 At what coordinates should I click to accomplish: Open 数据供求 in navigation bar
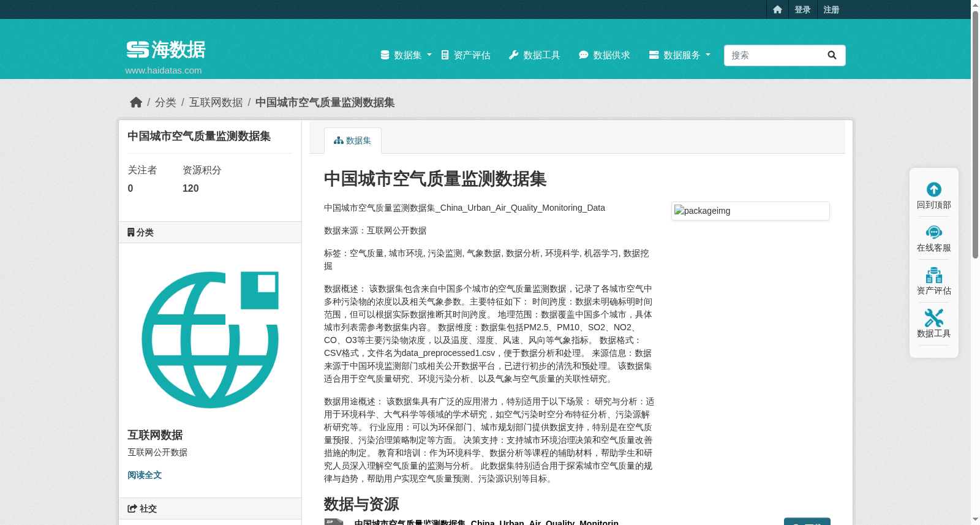click(605, 55)
